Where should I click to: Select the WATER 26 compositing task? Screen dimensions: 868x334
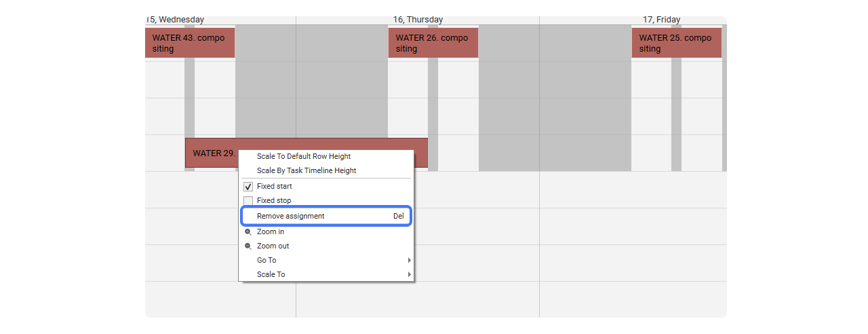(433, 43)
